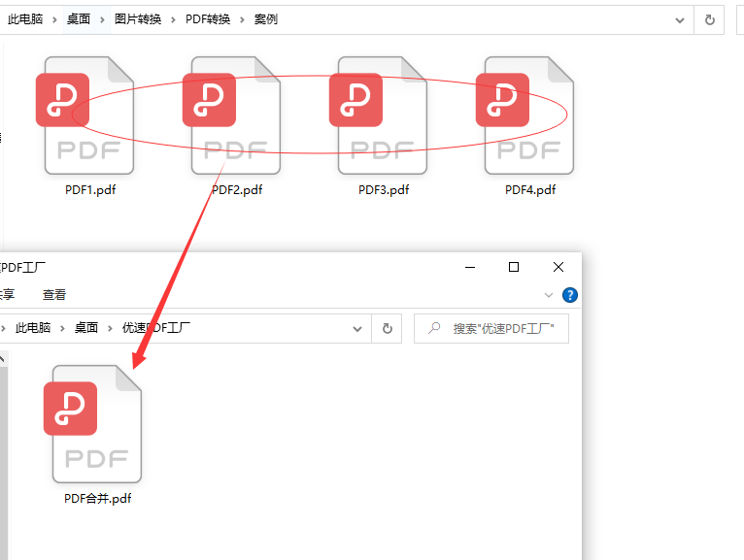Expand chevron after 桌面 in 案例 window
Viewport: 744px width, 560px height.
pyautogui.click(x=102, y=20)
